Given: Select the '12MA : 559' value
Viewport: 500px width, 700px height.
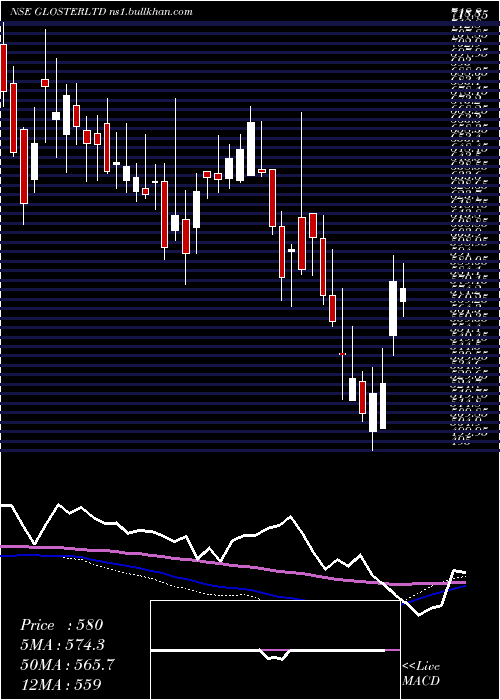Looking at the screenshot, I should click(60, 684).
